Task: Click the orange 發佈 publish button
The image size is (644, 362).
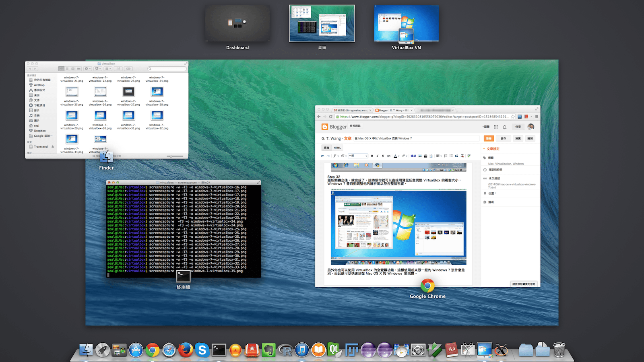Action: point(489,138)
